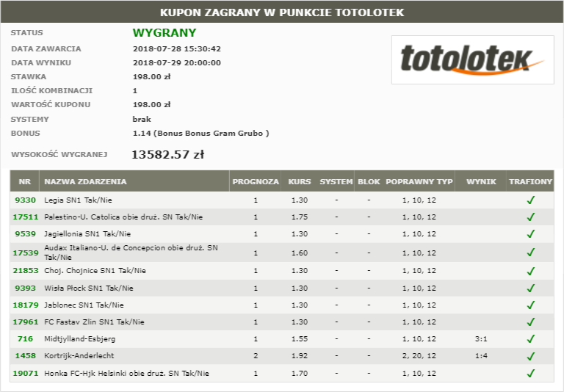The image size is (564, 392).
Task: Click the checkmark in the Kortrijk-Anderlecht row
Action: [530, 356]
